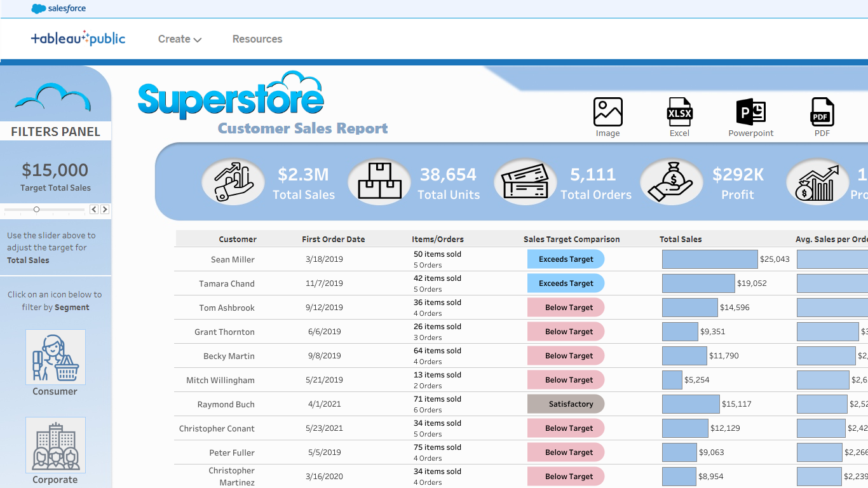Click the $2.3M Total Sales figure
This screenshot has height=488, width=868.
tap(303, 174)
